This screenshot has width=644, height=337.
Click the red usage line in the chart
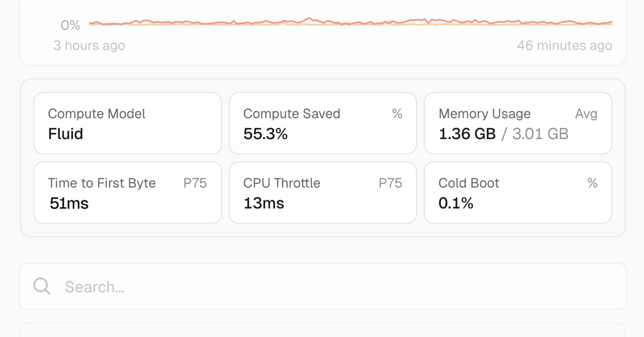tap(309, 18)
